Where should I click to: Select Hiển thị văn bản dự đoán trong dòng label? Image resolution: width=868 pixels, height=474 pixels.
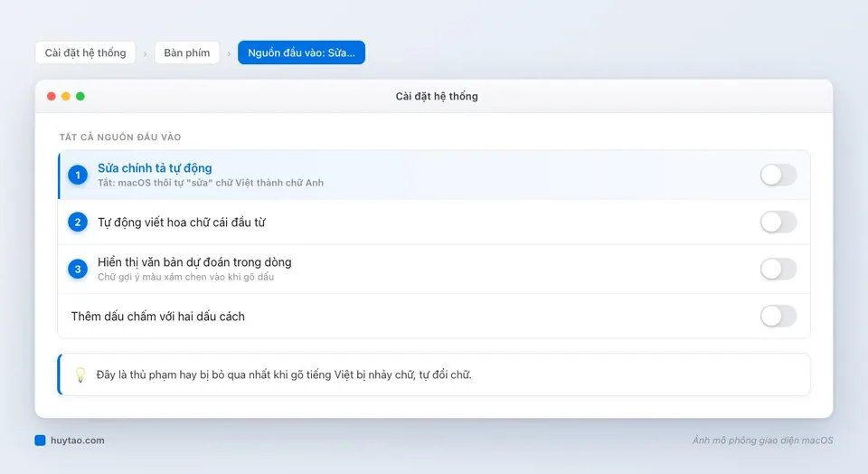(194, 262)
